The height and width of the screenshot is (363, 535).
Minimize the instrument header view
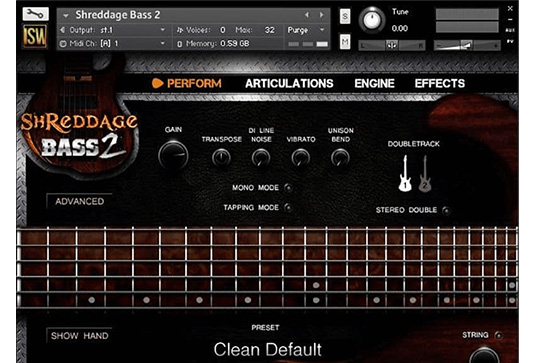[510, 20]
